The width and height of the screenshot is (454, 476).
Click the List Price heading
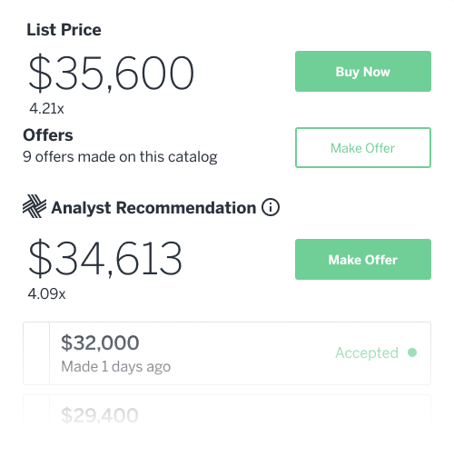click(64, 30)
